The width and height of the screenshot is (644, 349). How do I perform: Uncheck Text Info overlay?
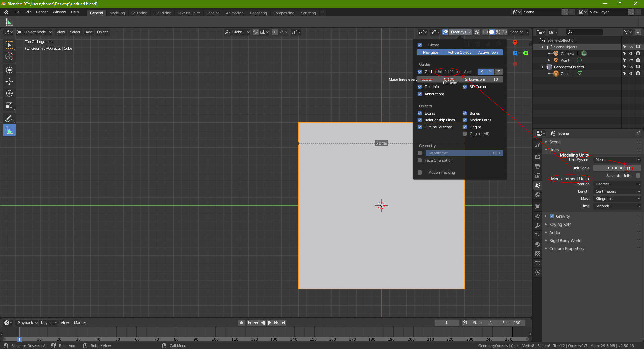click(420, 87)
